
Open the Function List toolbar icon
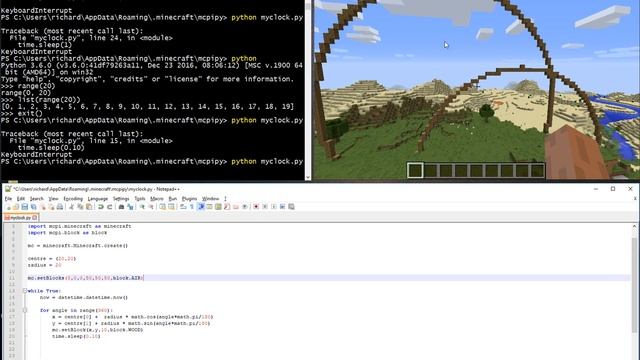coord(227,207)
